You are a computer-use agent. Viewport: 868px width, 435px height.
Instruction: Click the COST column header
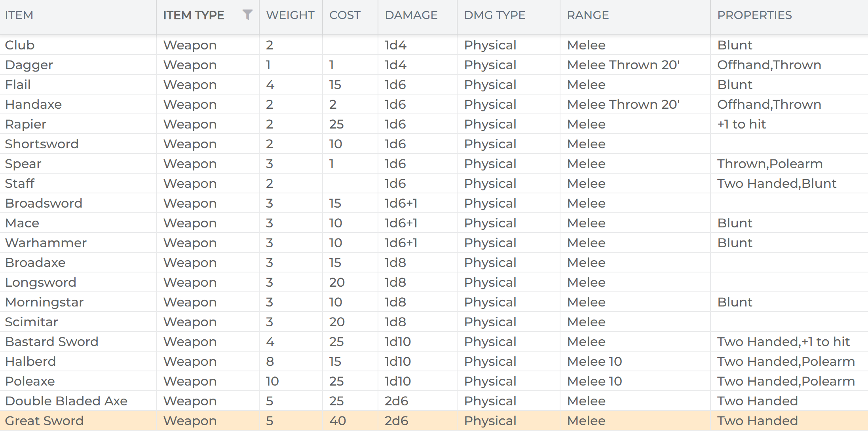coord(345,15)
